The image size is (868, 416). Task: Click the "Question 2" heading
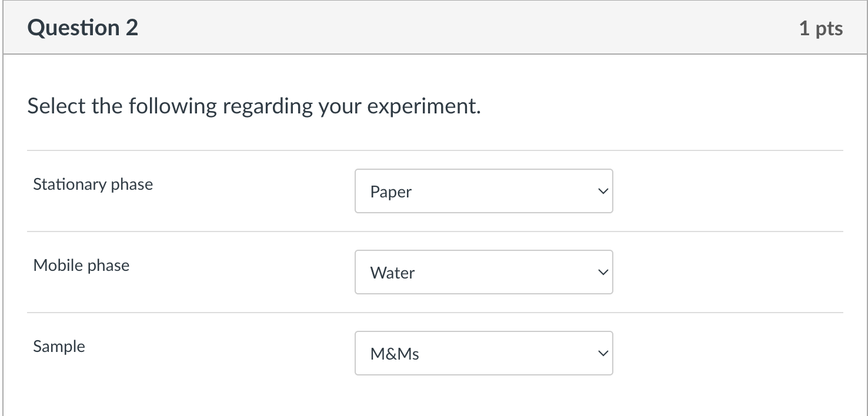tap(82, 28)
